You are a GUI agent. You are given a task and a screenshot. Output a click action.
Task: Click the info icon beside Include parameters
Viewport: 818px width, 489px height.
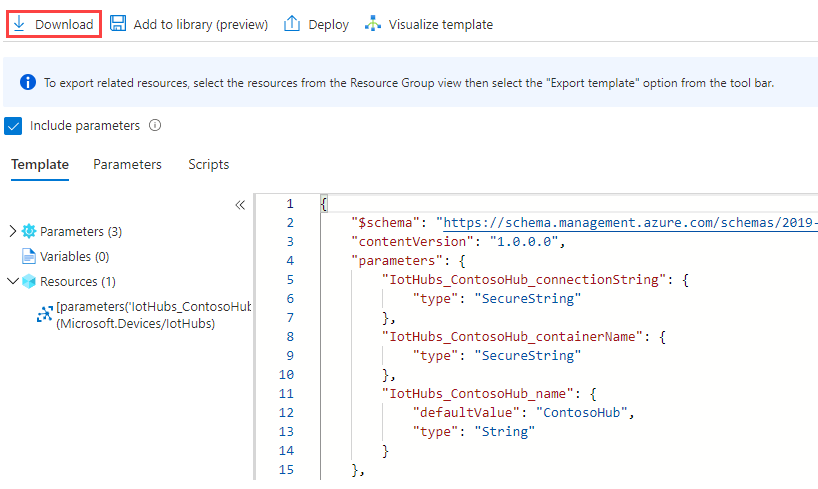[155, 126]
